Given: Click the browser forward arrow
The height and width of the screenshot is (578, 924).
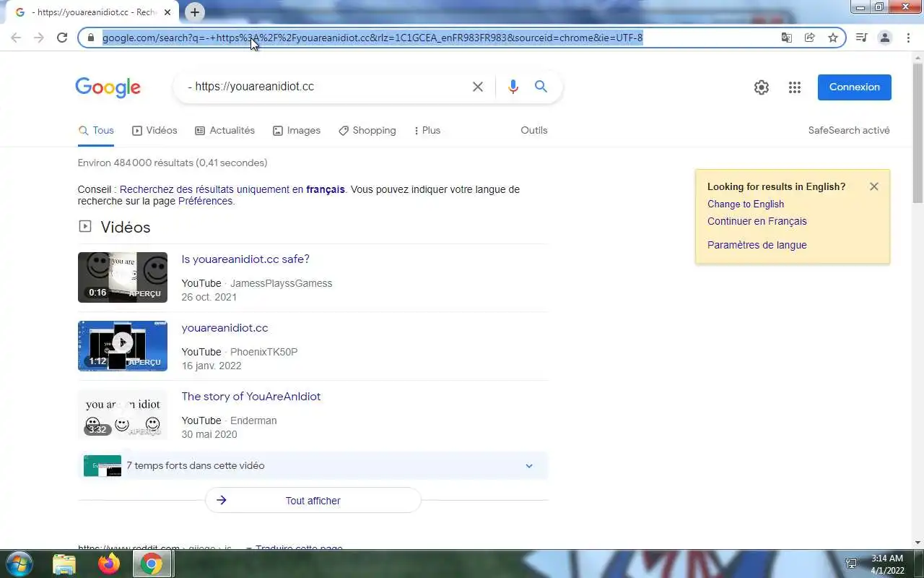Looking at the screenshot, I should 39,38.
